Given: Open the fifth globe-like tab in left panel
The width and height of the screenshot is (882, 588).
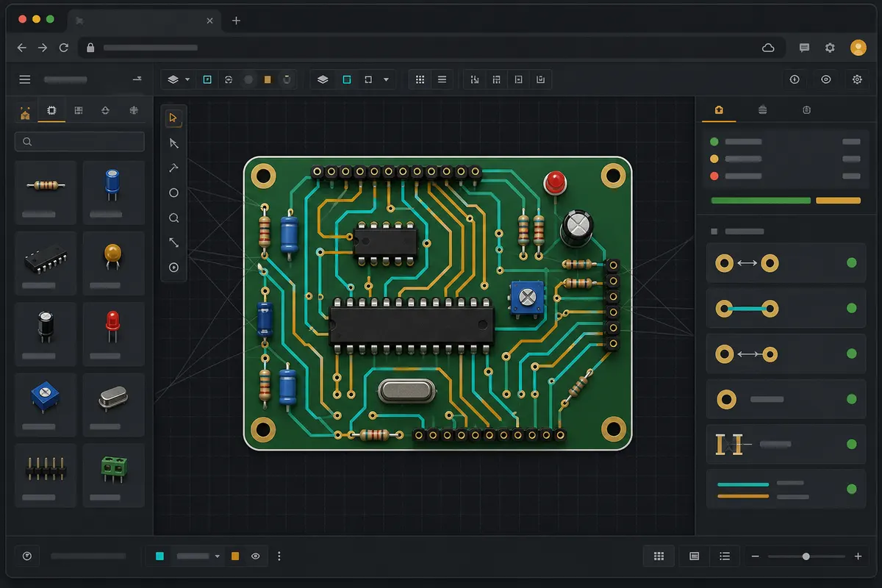Looking at the screenshot, I should (133, 110).
